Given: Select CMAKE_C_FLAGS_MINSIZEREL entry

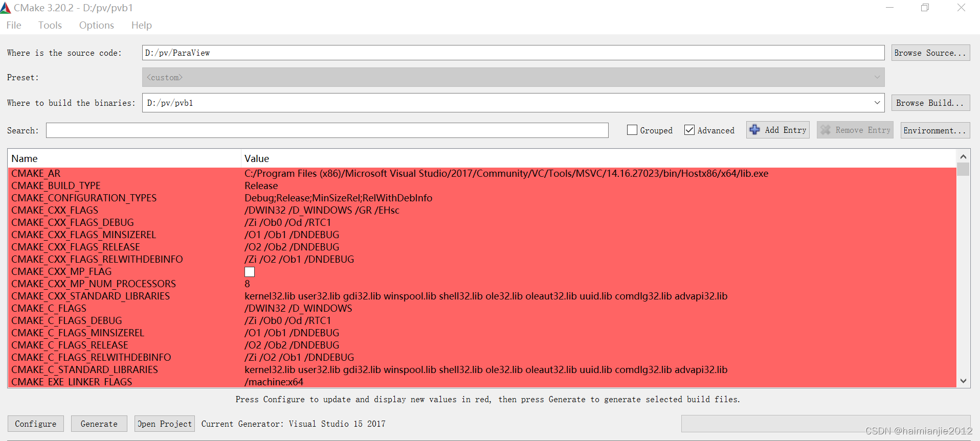Looking at the screenshot, I should 78,333.
